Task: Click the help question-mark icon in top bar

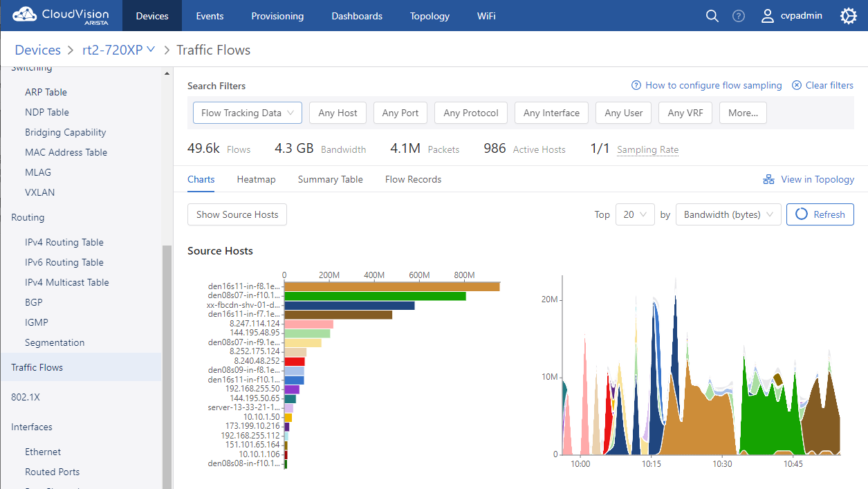Action: [x=738, y=15]
